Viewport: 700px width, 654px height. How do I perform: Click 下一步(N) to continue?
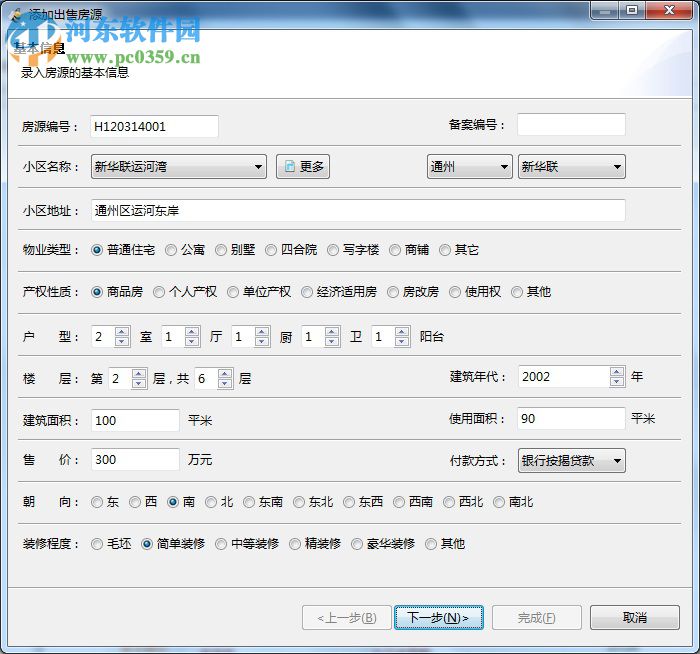pos(438,617)
